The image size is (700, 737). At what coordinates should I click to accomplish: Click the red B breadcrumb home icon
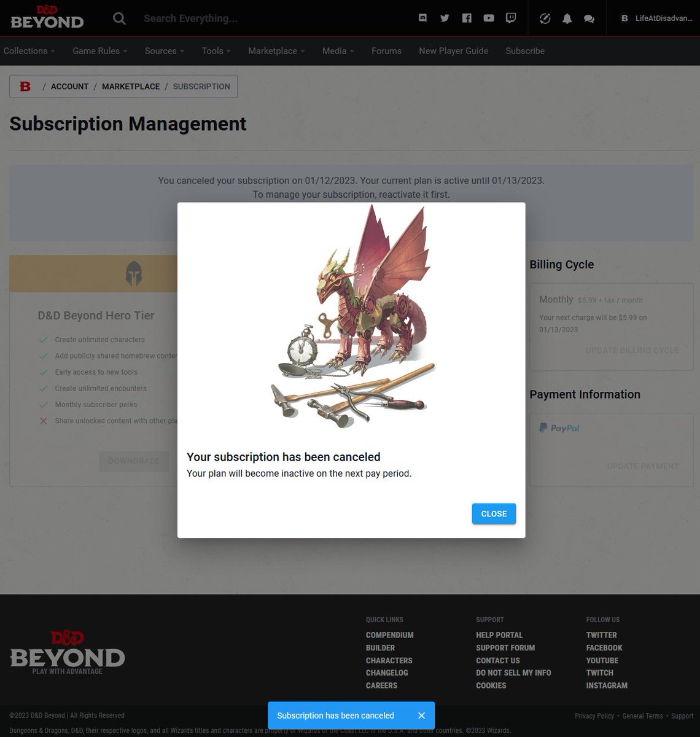click(25, 87)
